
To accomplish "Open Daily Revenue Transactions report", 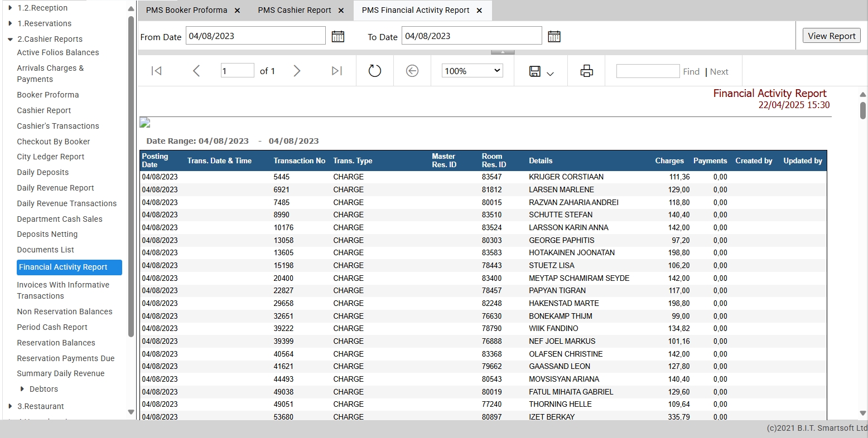I will pos(67,203).
